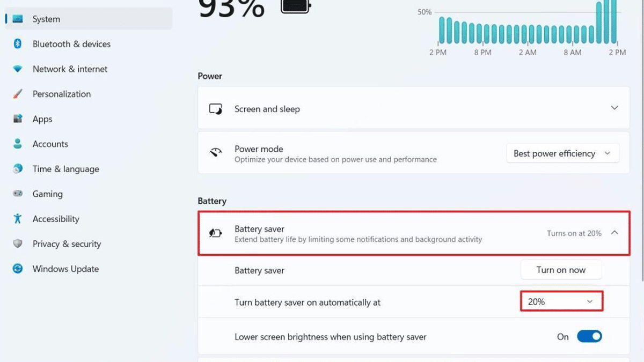Click the Network & internet Wi-Fi icon
Screen dimensions: 644x362
tap(18, 69)
